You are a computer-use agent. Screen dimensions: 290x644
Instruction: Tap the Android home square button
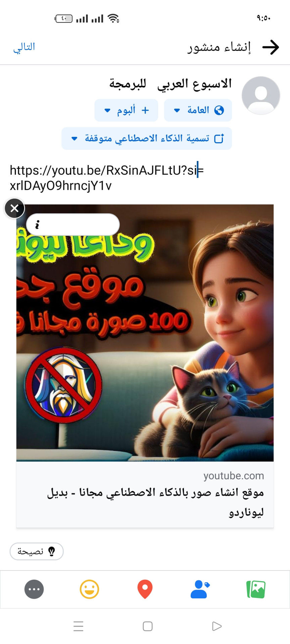pos(148,626)
